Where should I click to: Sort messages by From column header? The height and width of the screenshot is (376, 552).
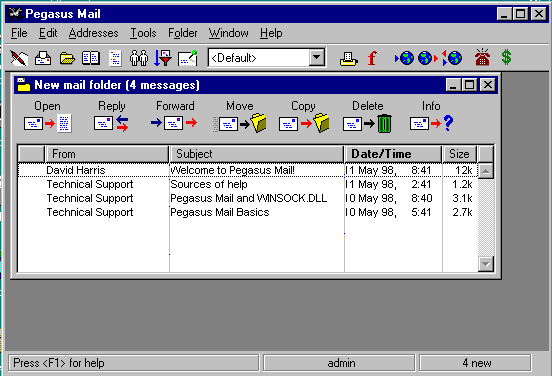[x=107, y=154]
